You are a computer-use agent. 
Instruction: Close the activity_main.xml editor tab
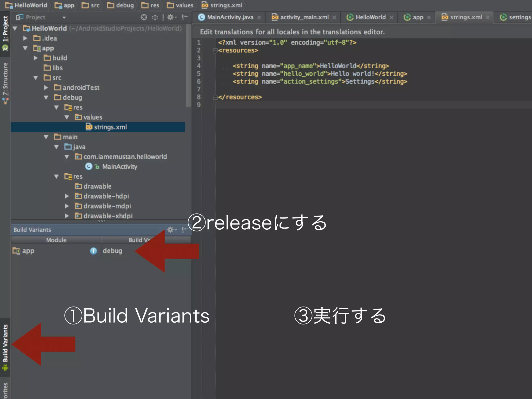[x=334, y=17]
